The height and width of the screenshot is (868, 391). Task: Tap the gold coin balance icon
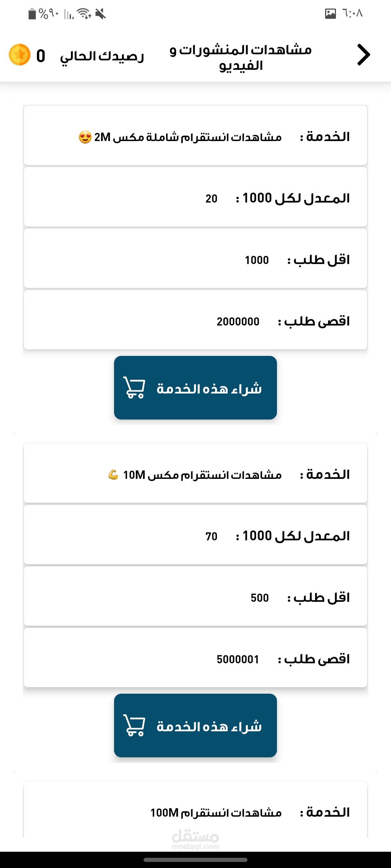pos(20,55)
